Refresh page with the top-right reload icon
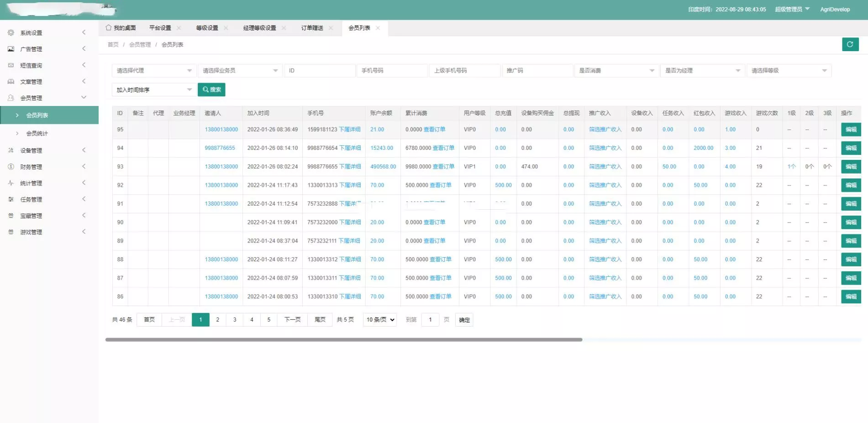 pos(850,44)
